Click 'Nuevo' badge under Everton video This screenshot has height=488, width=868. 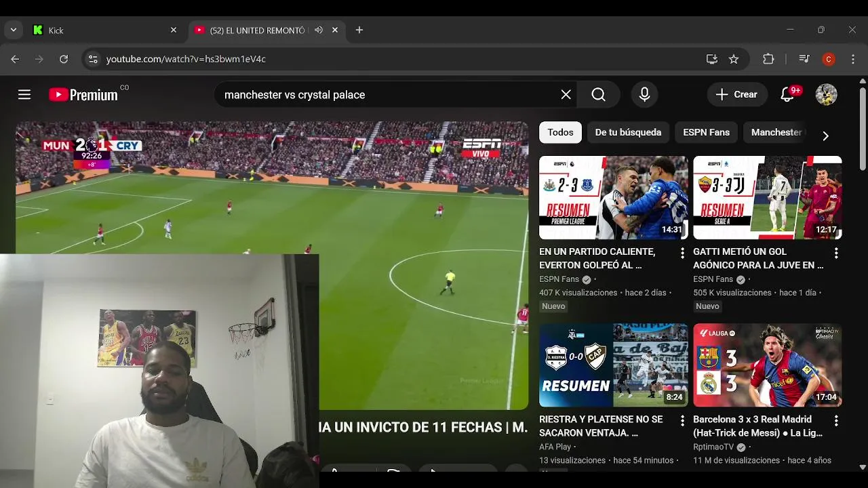[553, 306]
